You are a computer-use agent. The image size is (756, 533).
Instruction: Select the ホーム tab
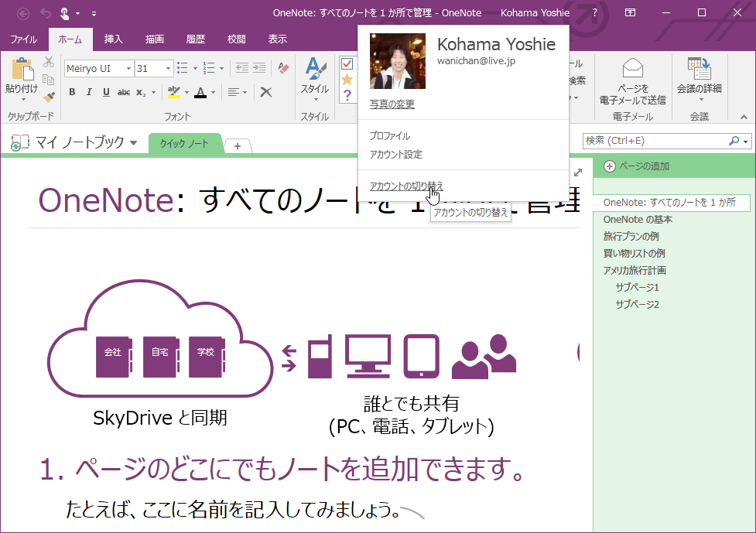click(70, 39)
